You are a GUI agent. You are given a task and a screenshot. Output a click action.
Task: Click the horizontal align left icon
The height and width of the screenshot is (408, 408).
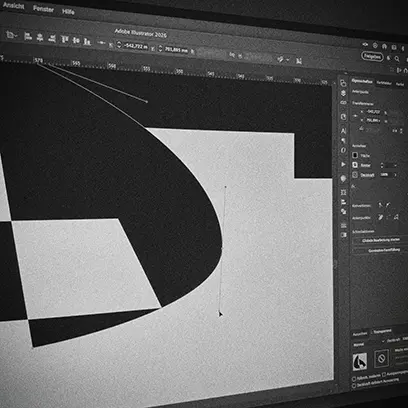[28, 36]
